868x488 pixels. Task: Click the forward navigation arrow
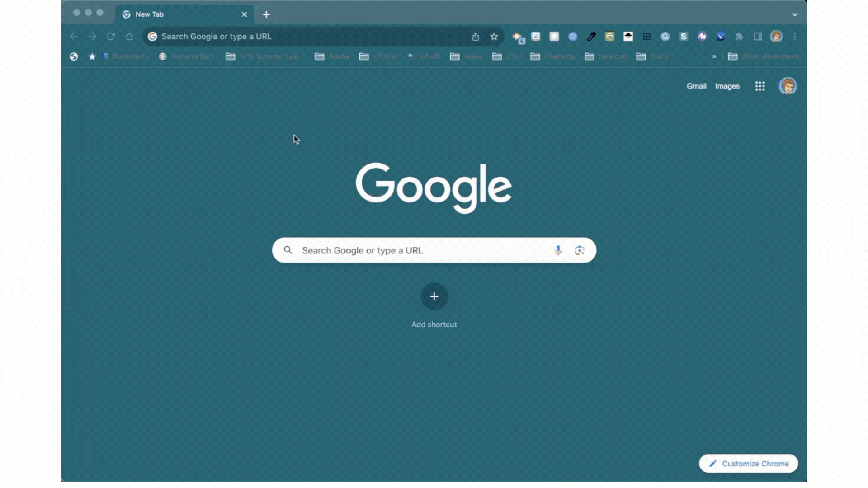(x=92, y=37)
